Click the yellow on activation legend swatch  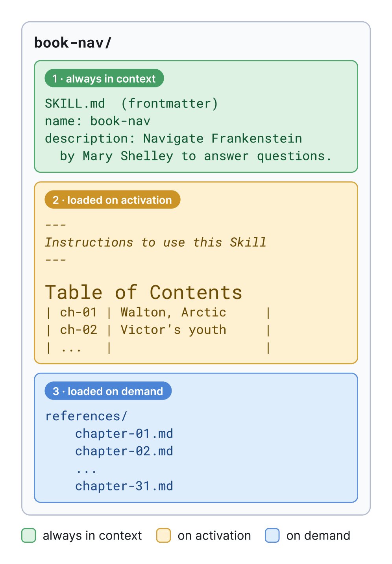(x=163, y=535)
